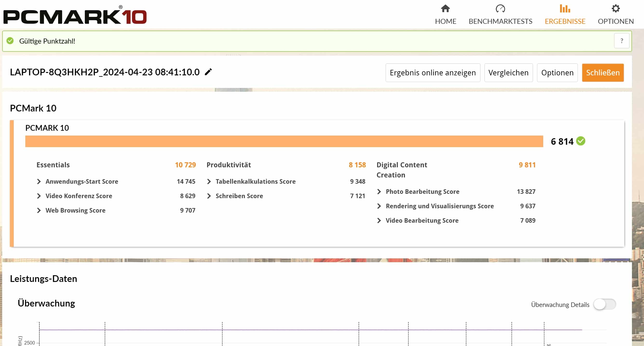Expand Anwendungs-Start Score details

[39, 182]
